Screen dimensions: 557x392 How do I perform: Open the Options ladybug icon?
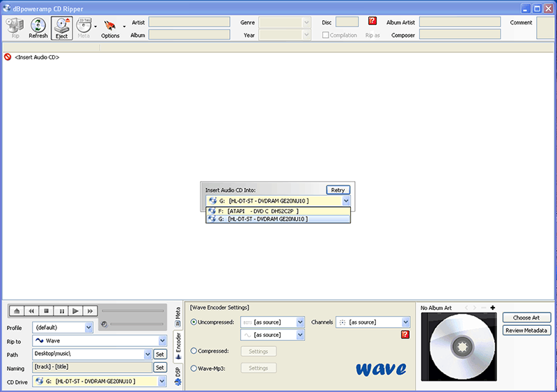tap(110, 28)
